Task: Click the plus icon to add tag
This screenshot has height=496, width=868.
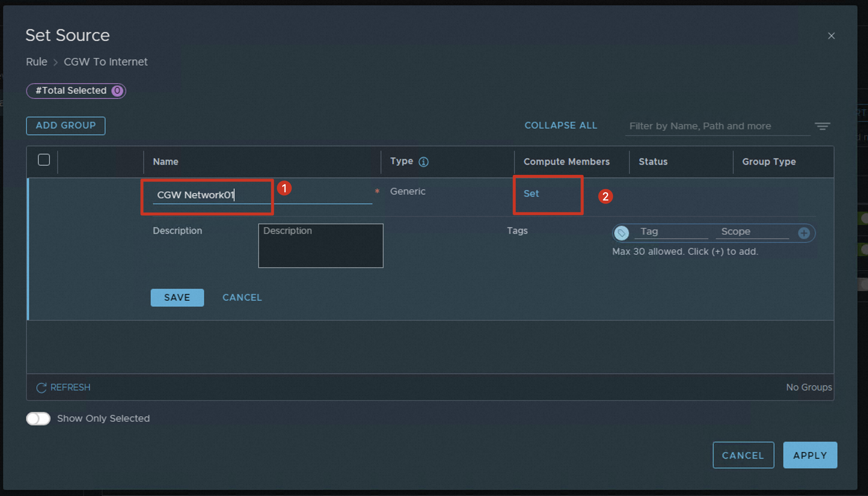Action: click(803, 233)
